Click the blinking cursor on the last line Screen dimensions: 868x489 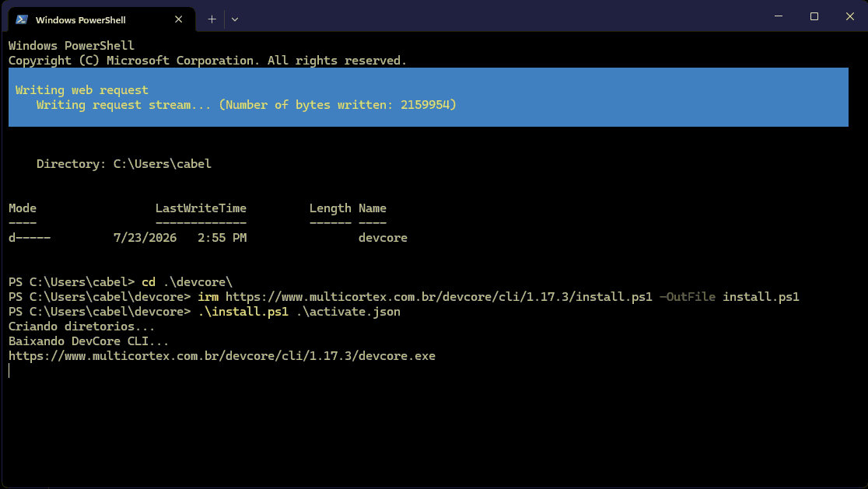[9, 371]
